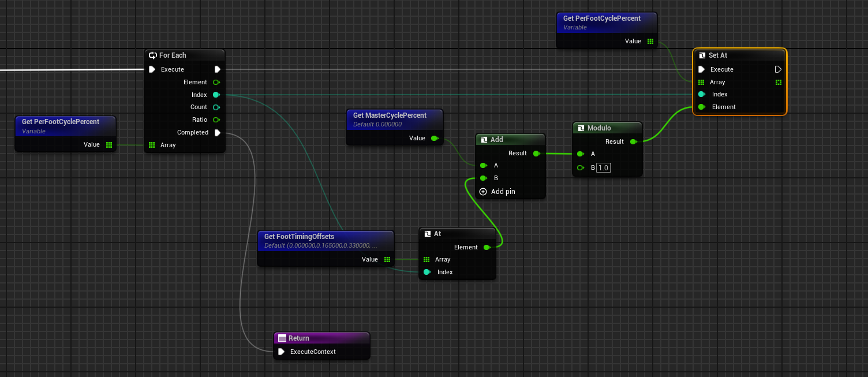Click the Value pin of top-right Get PerFootCyclePercent
This screenshot has height=377, width=868.
click(650, 41)
